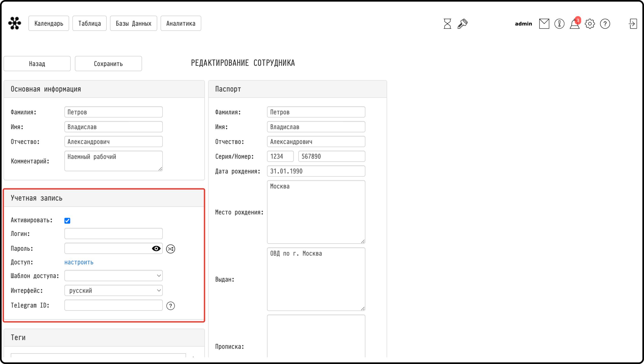Expand the Шаблон доступа dropdown
Screen dimensions: 644x364
pyautogui.click(x=113, y=276)
